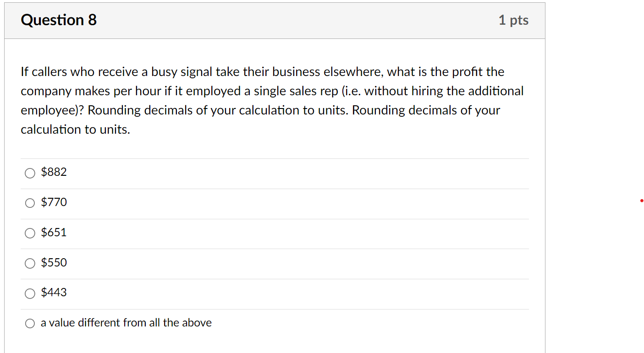
Task: Select the $443 answer radio circle
Action: pyautogui.click(x=30, y=293)
